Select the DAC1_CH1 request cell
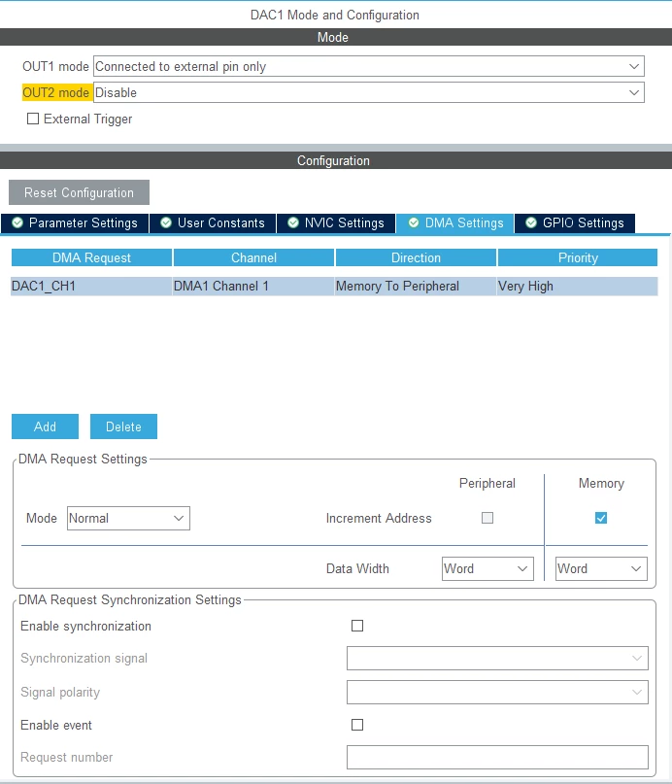672x784 pixels. (91, 287)
